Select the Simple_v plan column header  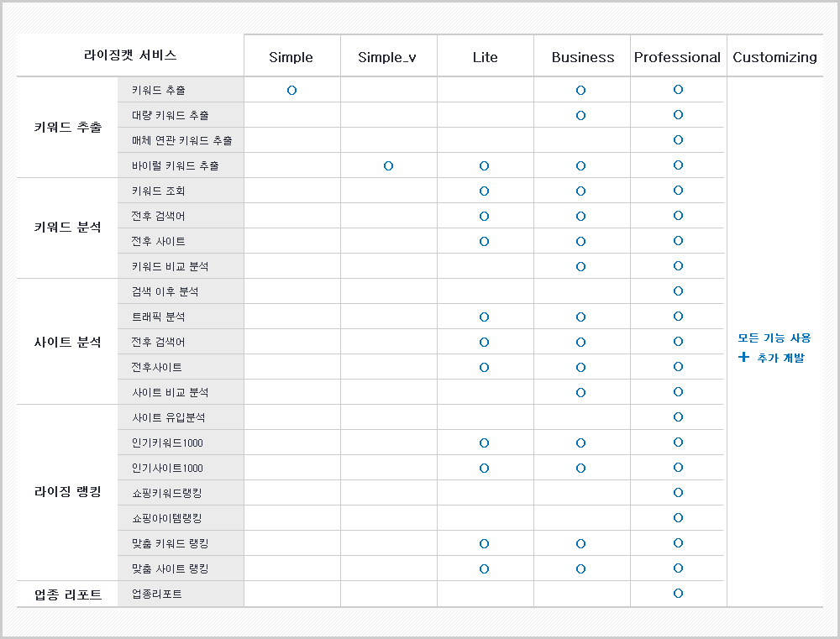(387, 57)
